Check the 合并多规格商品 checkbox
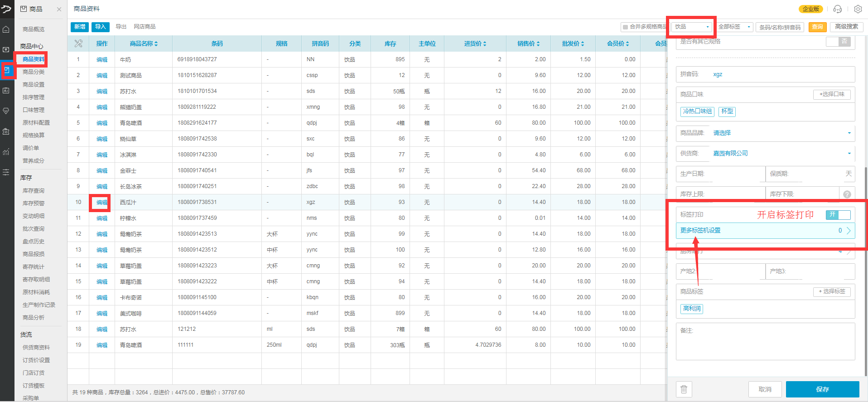868x402 pixels. pyautogui.click(x=625, y=27)
